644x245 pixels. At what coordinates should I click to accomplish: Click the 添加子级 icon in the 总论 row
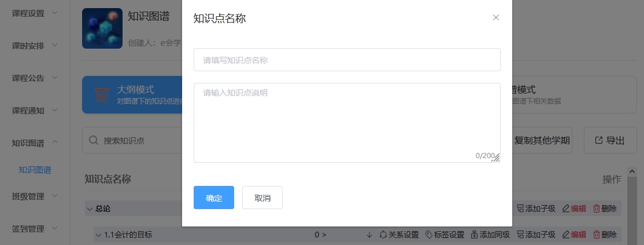click(x=520, y=209)
